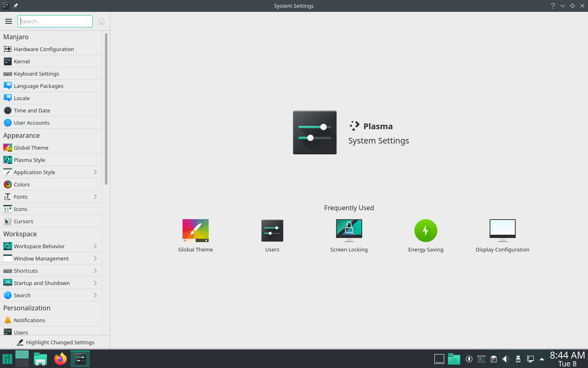The height and width of the screenshot is (368, 588).
Task: Open the Search settings category
Action: (x=51, y=295)
